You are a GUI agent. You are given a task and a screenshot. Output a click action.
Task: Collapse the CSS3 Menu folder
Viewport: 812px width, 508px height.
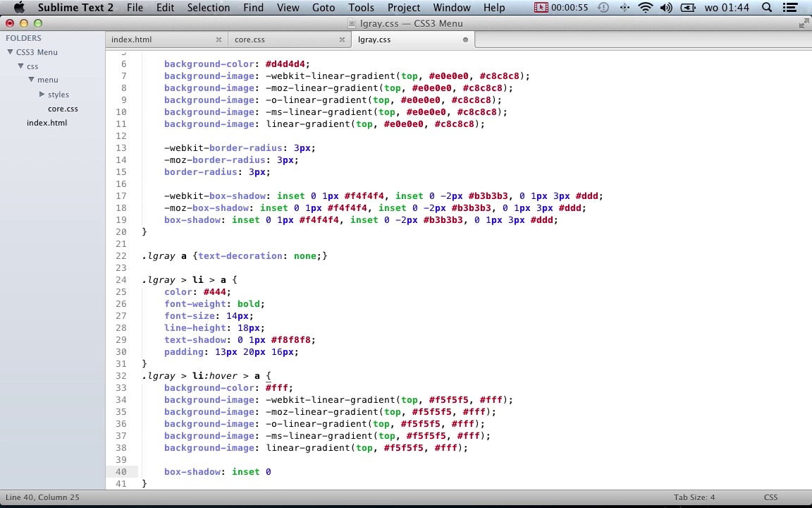(x=10, y=52)
